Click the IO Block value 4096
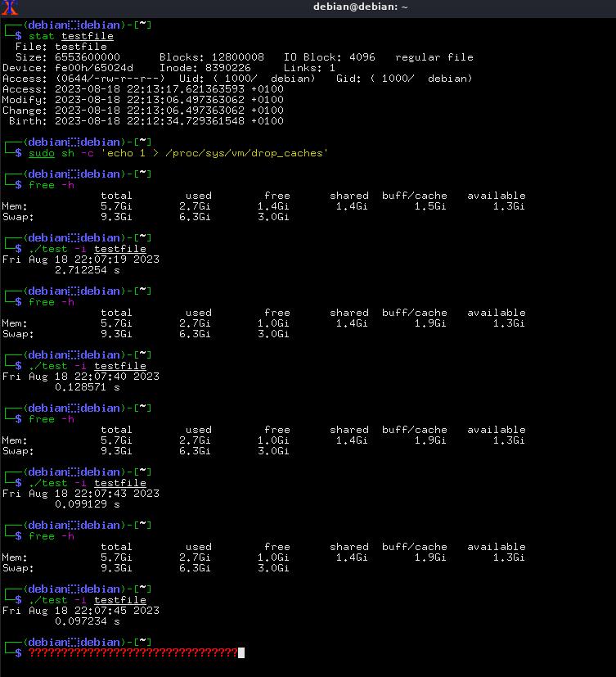The width and height of the screenshot is (616, 677). 362,57
